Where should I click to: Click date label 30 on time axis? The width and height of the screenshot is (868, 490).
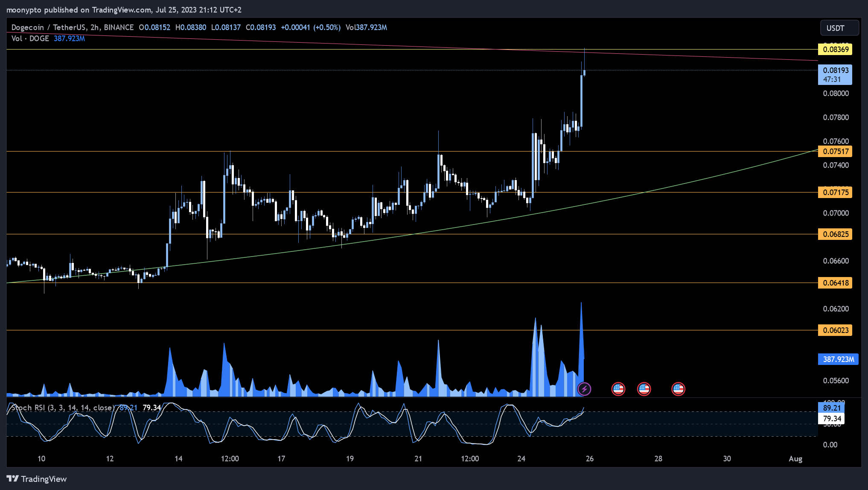point(727,458)
